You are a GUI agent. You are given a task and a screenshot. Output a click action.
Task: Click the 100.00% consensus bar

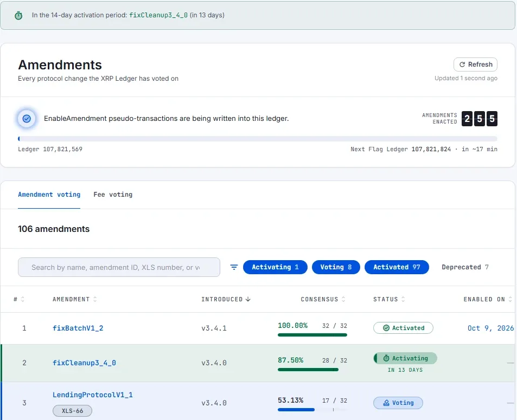(312, 335)
